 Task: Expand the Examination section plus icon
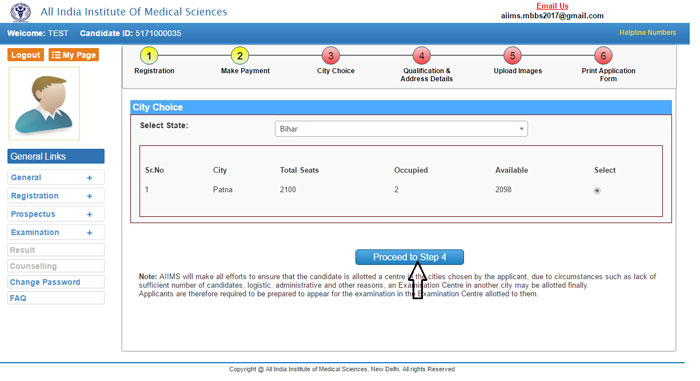(89, 233)
